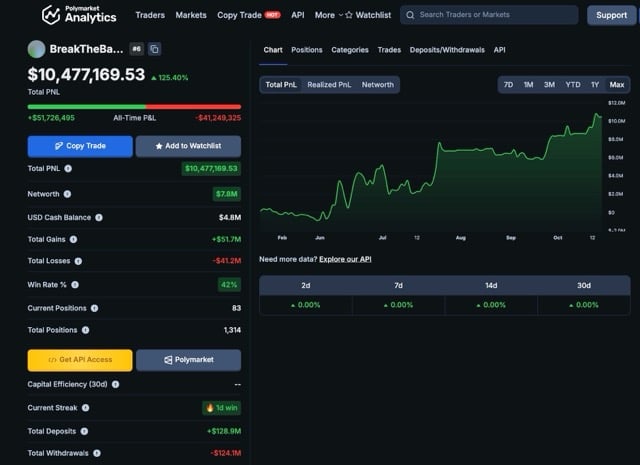Click the All-Time P&L gain/loss bar
640x465 pixels.
click(134, 107)
